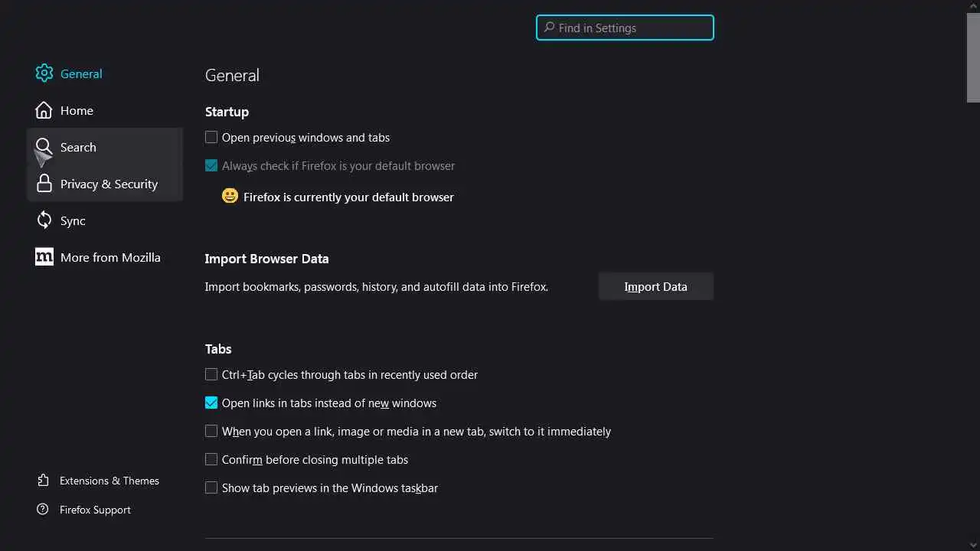
Task: Click the Home house icon
Action: coord(44,110)
